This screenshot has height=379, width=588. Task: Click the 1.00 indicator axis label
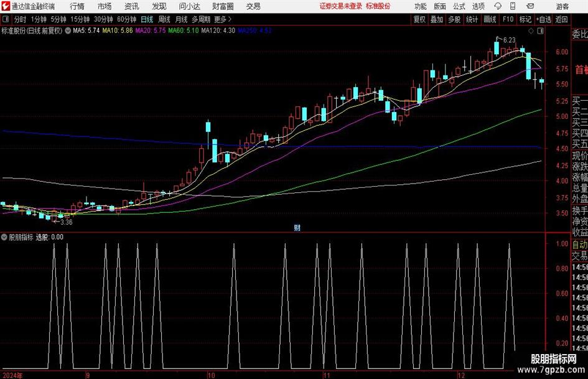(562, 243)
